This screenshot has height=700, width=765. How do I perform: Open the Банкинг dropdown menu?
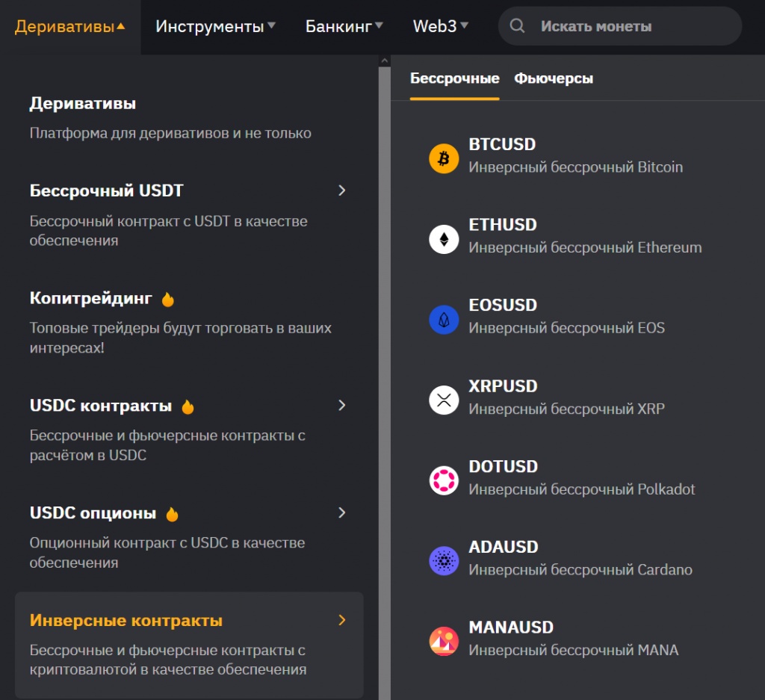pos(344,27)
